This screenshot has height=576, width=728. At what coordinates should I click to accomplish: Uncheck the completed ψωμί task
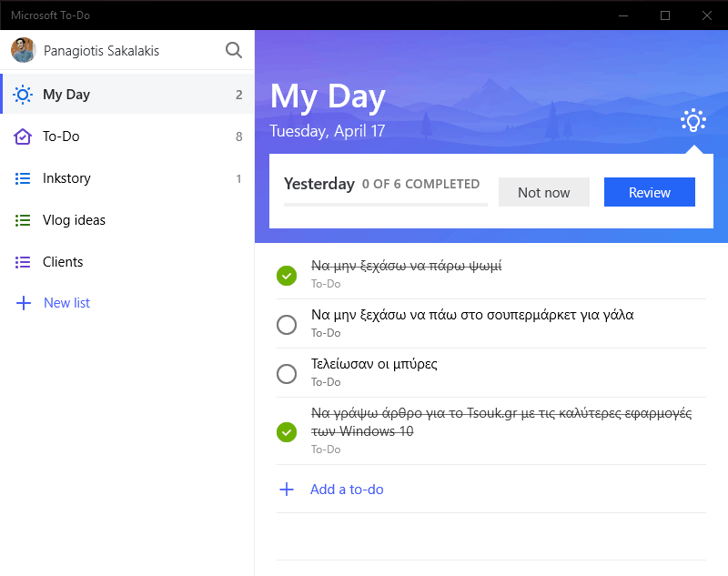pyautogui.click(x=287, y=276)
